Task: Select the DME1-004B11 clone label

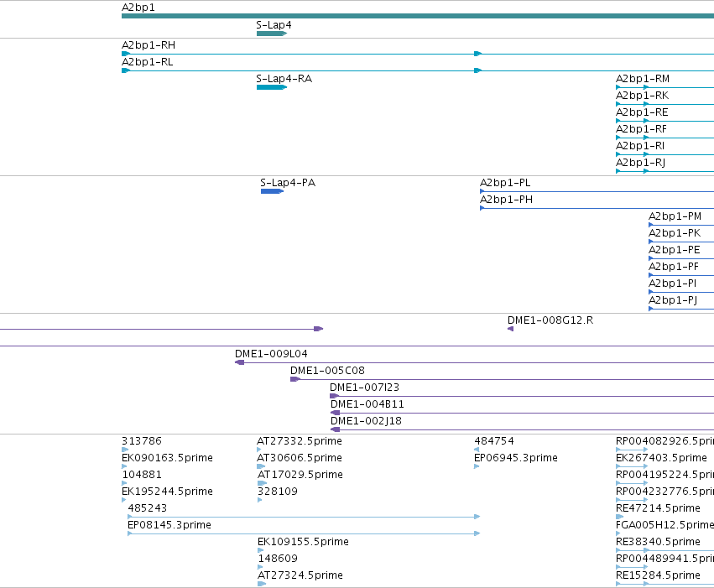Action: tap(367, 404)
